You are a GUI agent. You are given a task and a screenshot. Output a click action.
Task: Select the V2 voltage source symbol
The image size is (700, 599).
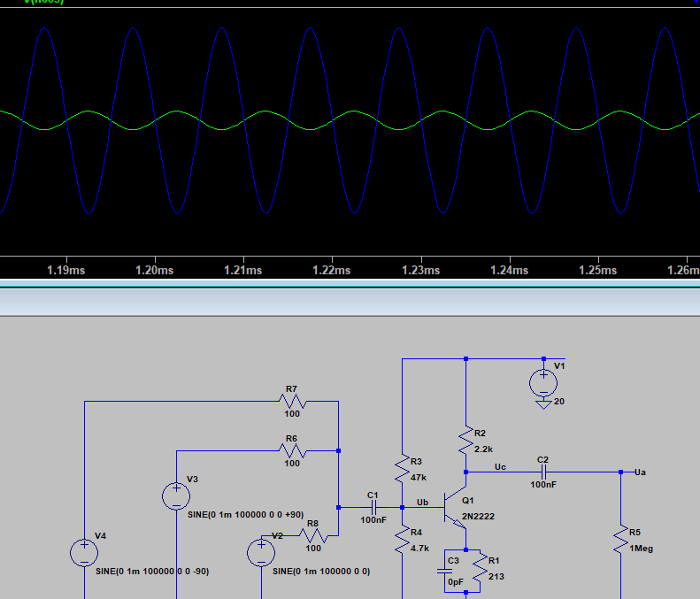pyautogui.click(x=261, y=553)
